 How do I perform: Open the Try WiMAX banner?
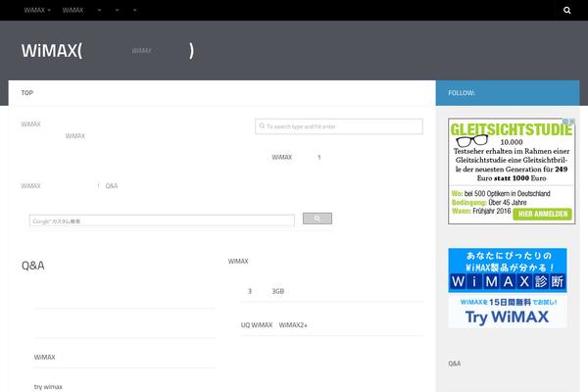508,312
